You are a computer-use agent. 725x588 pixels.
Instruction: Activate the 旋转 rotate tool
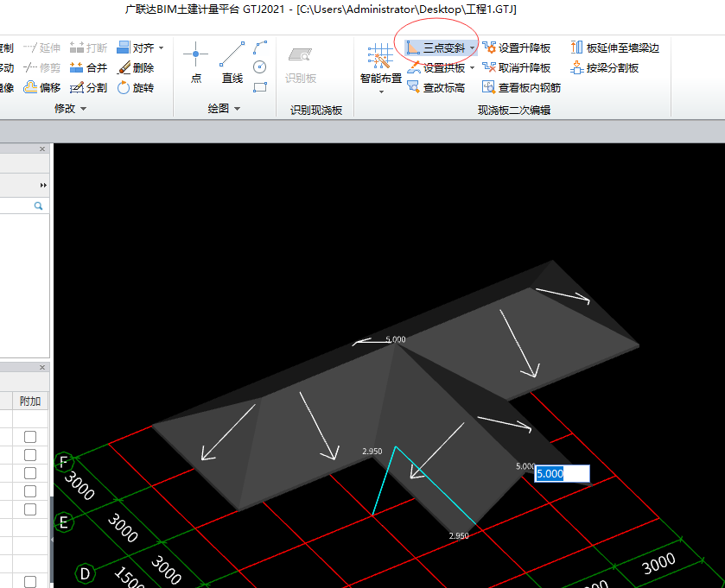[136, 88]
